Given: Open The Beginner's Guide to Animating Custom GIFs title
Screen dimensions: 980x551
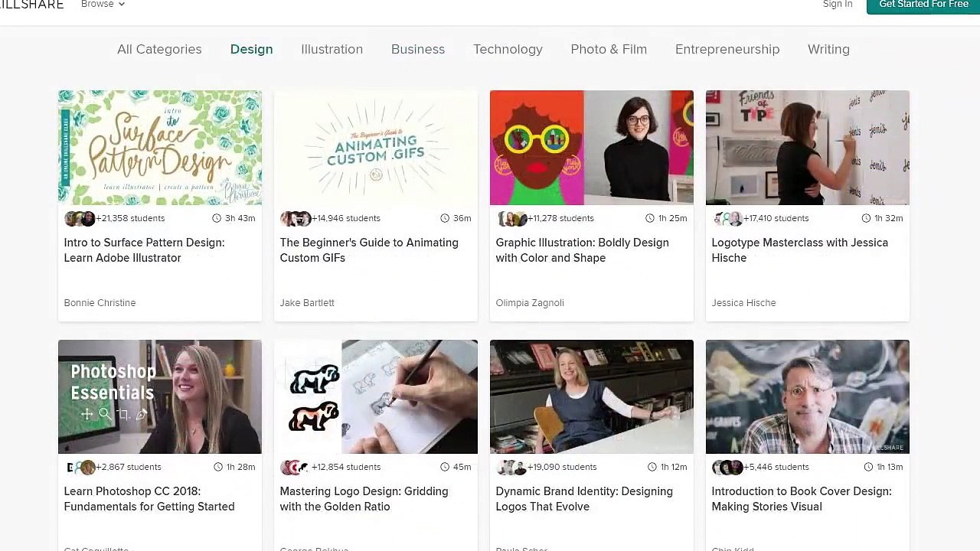Looking at the screenshot, I should click(369, 250).
